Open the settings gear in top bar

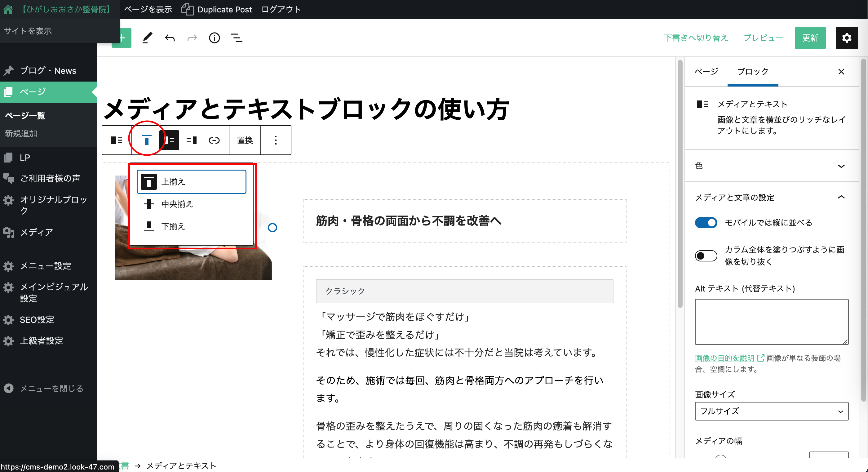coord(846,38)
